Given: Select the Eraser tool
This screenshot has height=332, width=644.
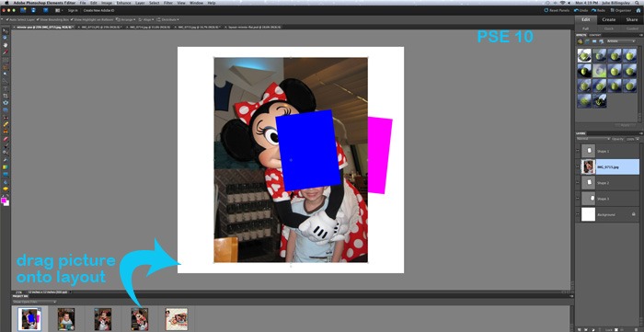Looking at the screenshot, I should 6,139.
